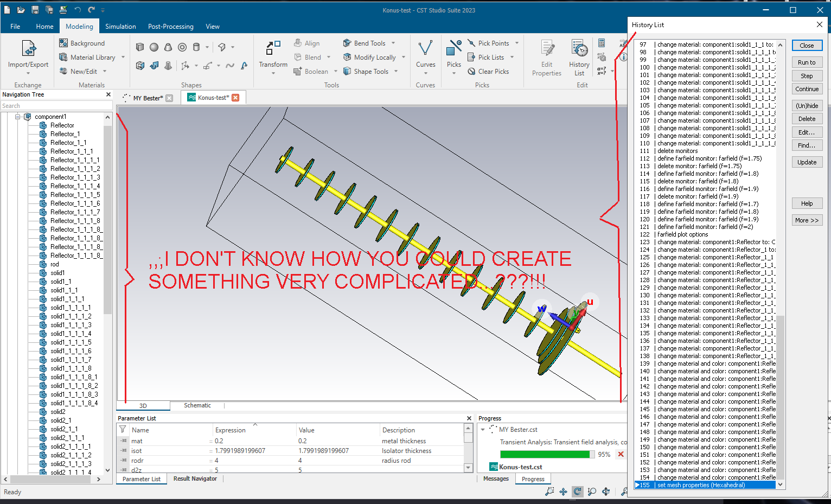Create a Cone shape
The width and height of the screenshot is (831, 504).
click(x=168, y=47)
